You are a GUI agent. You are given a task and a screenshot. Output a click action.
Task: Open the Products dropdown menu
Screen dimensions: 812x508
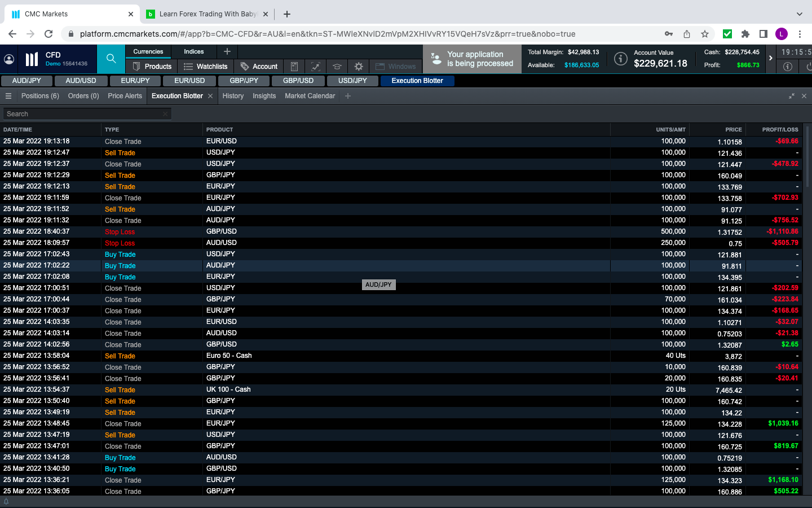point(152,67)
